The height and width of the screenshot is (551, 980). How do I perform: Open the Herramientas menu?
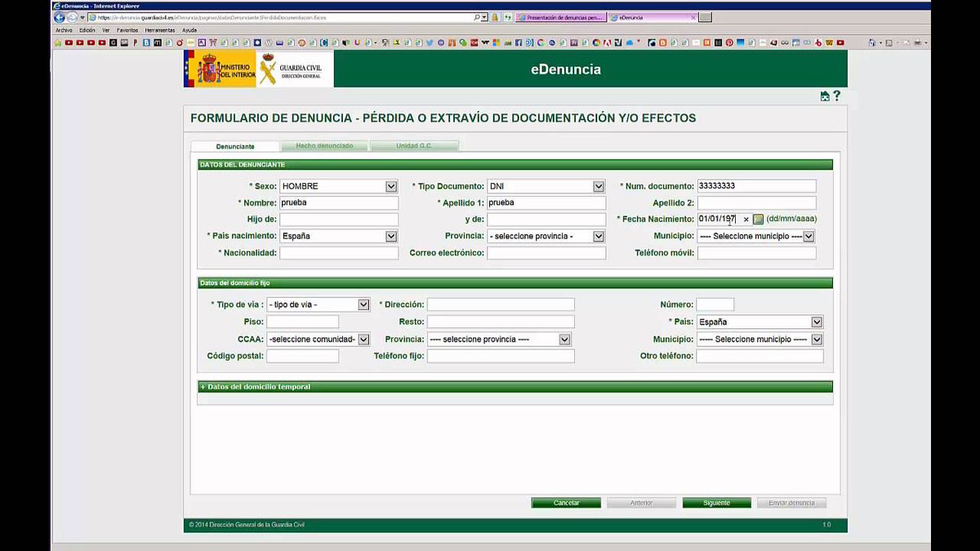(160, 30)
